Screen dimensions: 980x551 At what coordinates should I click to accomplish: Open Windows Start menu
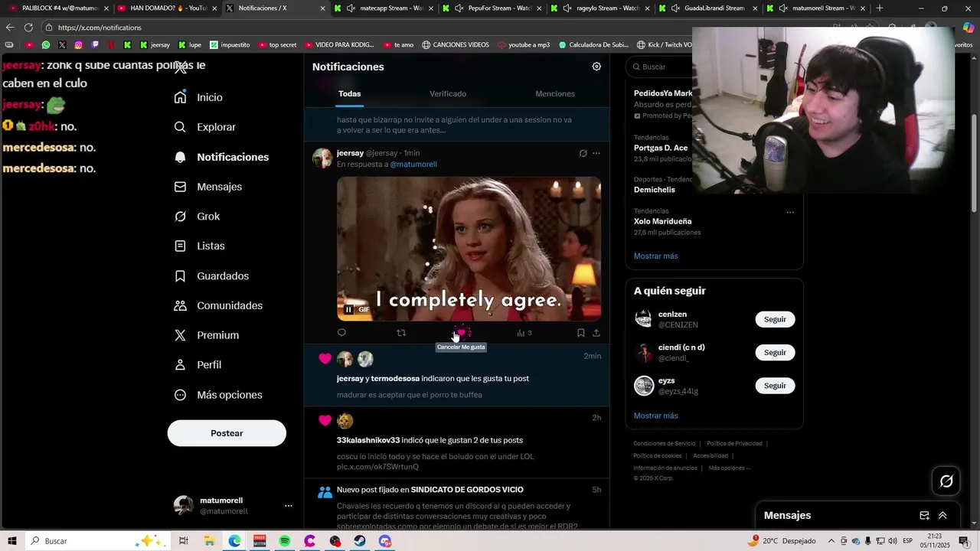12,541
